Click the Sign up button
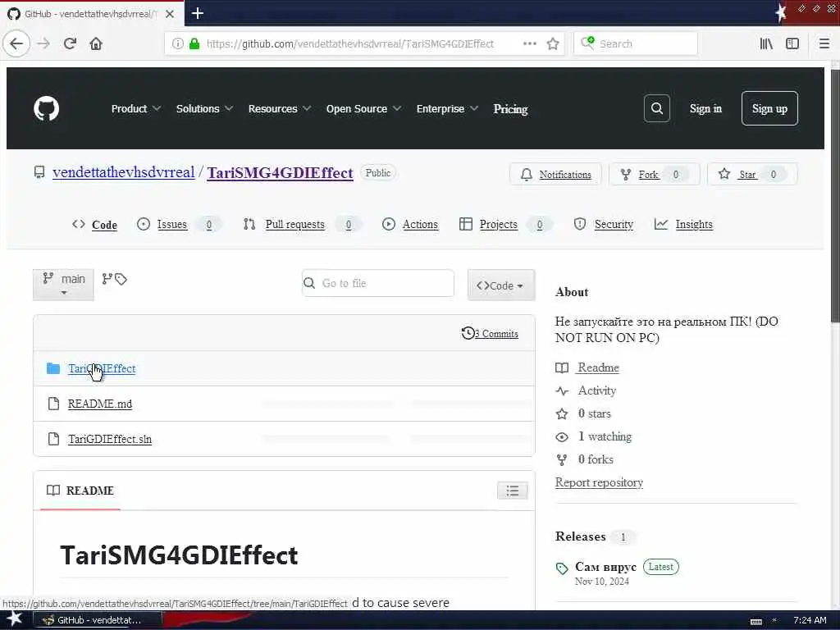Image resolution: width=840 pixels, height=630 pixels. [769, 109]
